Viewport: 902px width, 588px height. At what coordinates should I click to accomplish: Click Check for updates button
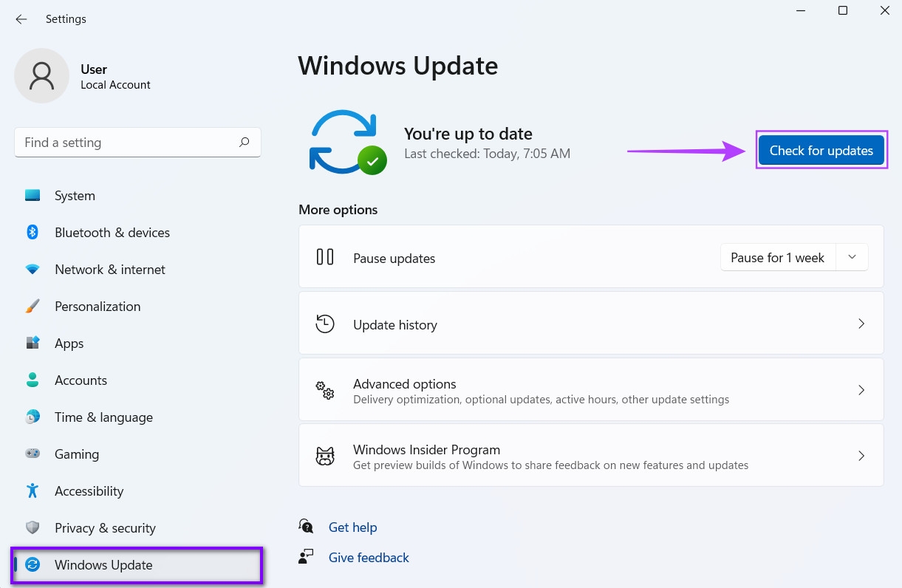[821, 151]
